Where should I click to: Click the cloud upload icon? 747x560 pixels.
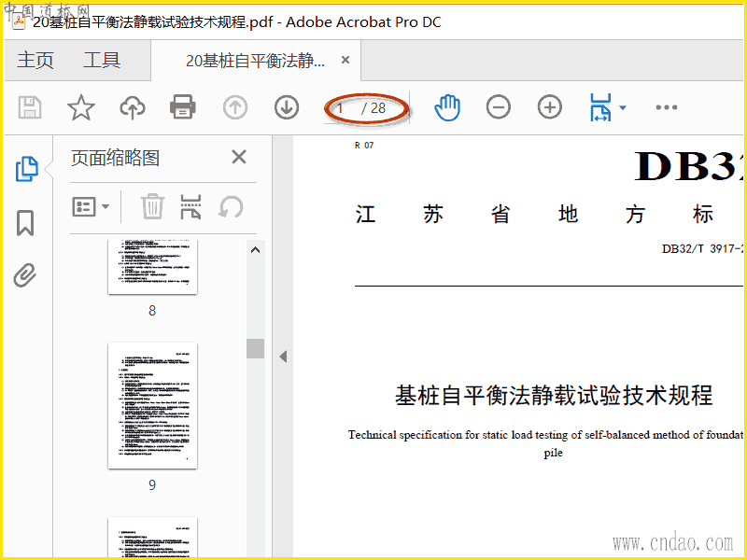tap(132, 107)
